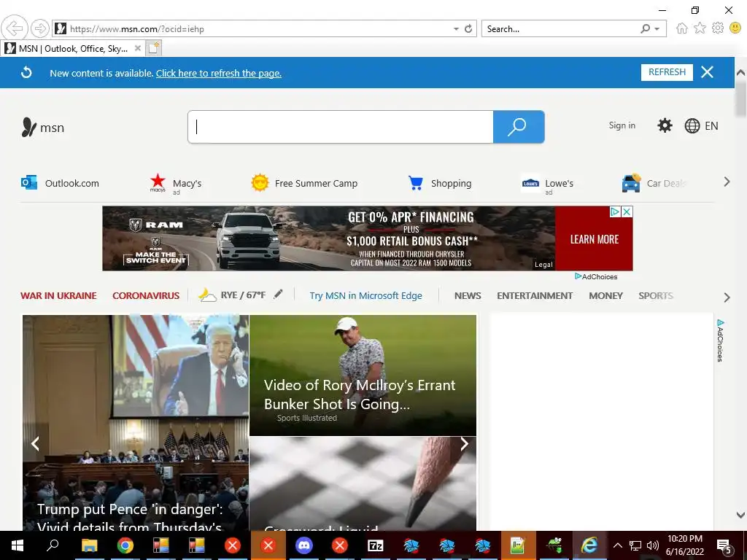Screen dimensions: 747x560
Task: Click the REFRESH button in banner
Action: pyautogui.click(x=667, y=72)
